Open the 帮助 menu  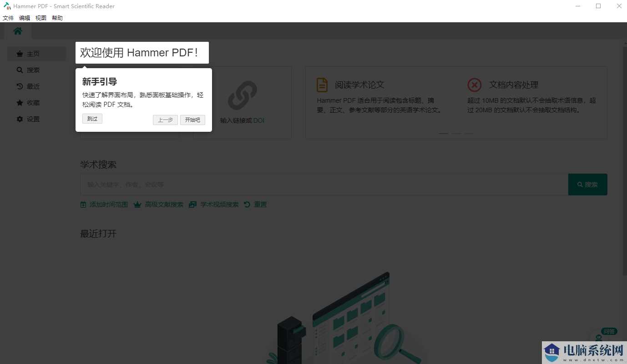[57, 18]
